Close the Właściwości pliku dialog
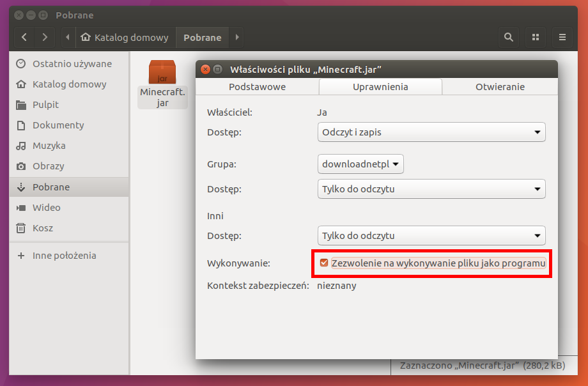This screenshot has height=386, width=588. pyautogui.click(x=205, y=70)
